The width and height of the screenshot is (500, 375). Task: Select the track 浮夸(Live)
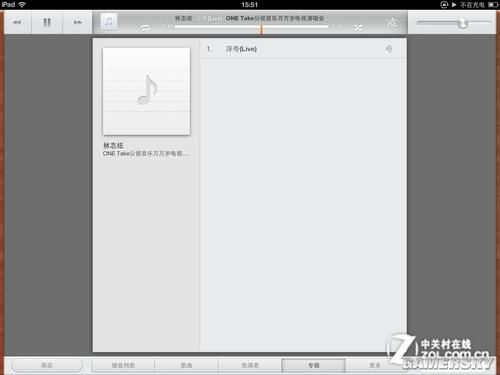coord(303,49)
